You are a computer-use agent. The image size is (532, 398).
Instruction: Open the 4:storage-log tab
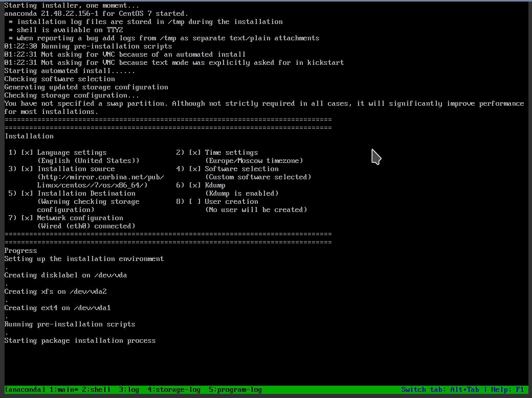click(174, 389)
